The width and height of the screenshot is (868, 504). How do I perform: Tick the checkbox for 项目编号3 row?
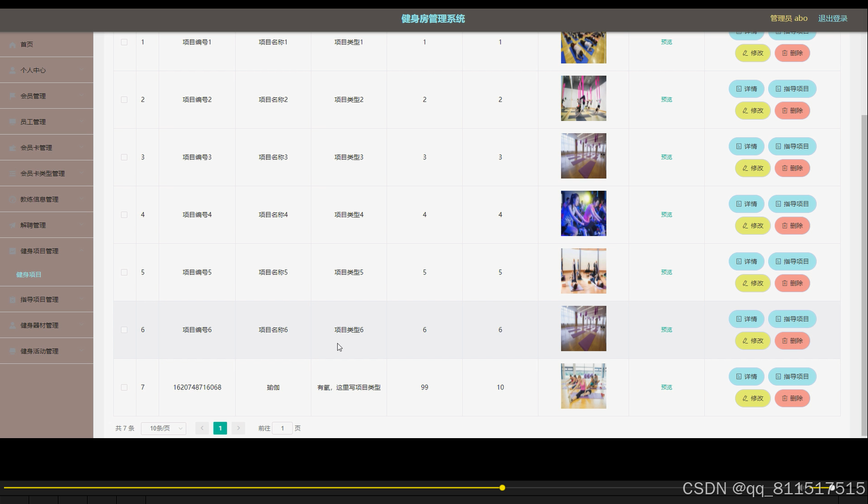(x=124, y=157)
